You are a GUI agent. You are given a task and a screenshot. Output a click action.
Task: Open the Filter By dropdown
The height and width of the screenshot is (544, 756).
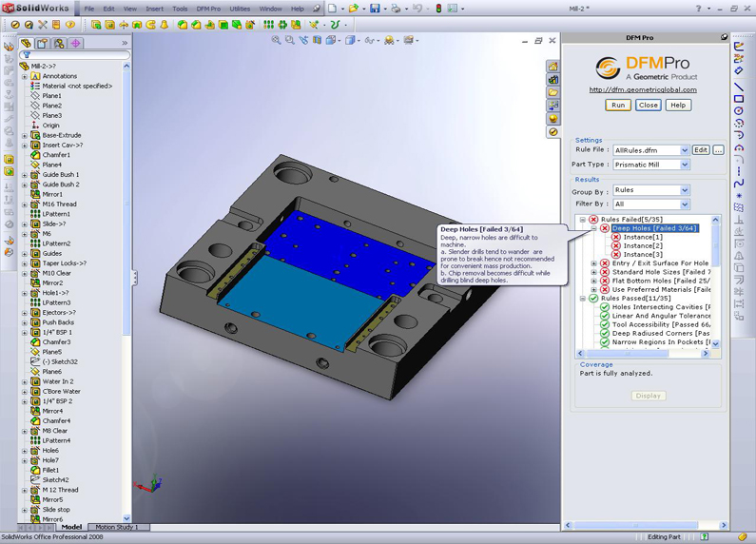click(x=684, y=204)
